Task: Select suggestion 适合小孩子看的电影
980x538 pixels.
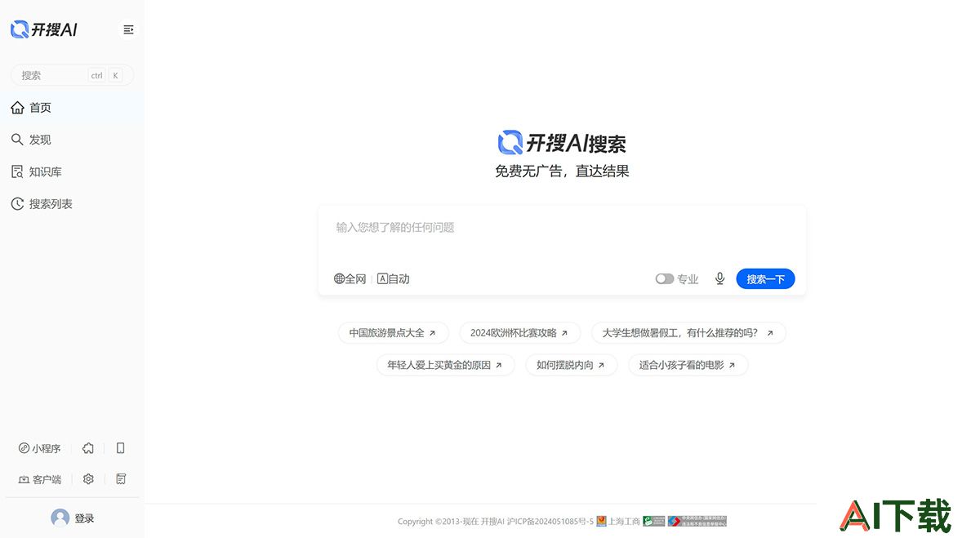Action: [x=688, y=365]
